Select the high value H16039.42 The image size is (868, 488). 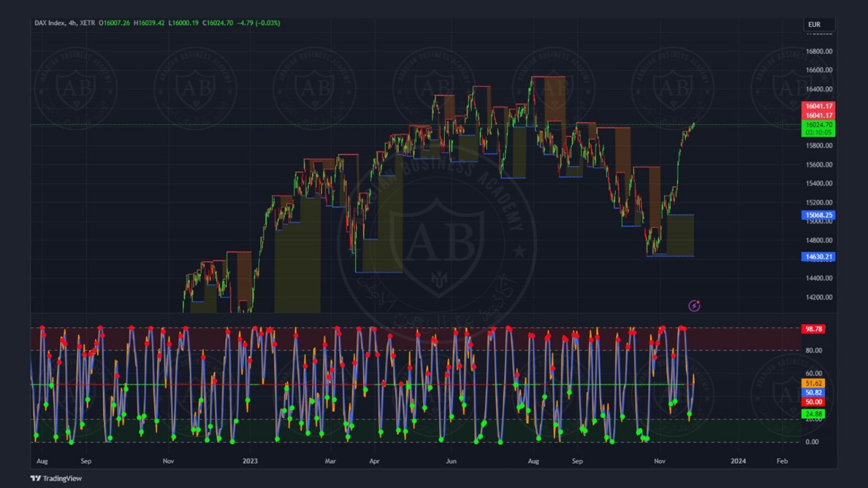tap(149, 23)
